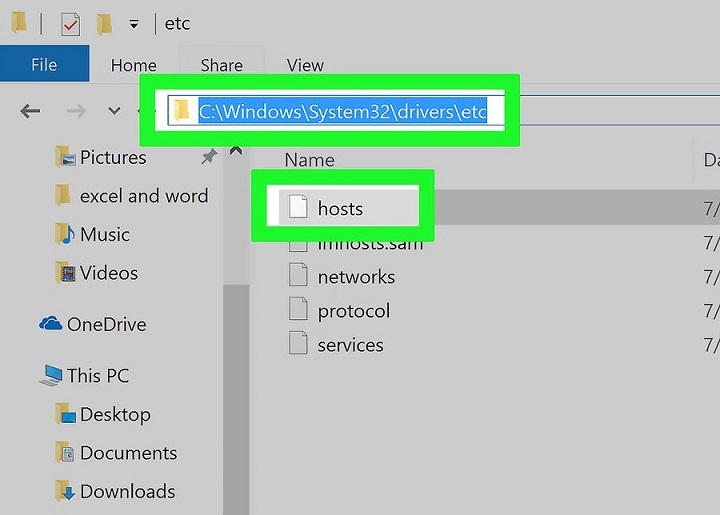Click the folder icon at title bar left
The width and height of the screenshot is (720, 515).
click(x=19, y=23)
